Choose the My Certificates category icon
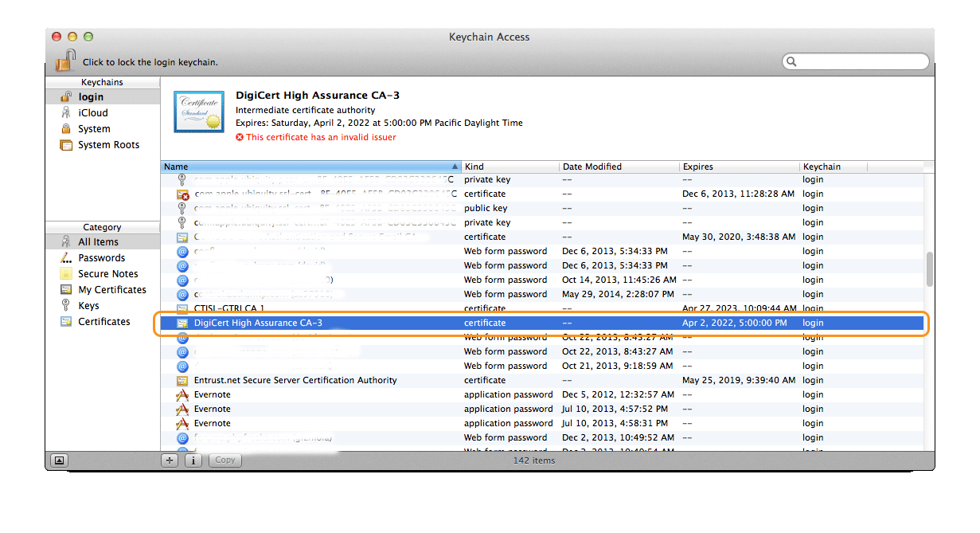980x533 pixels. [66, 289]
